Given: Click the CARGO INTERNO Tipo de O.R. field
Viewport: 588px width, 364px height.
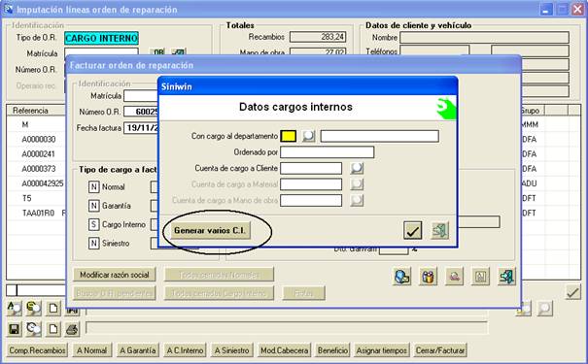Looking at the screenshot, I should pos(101,38).
